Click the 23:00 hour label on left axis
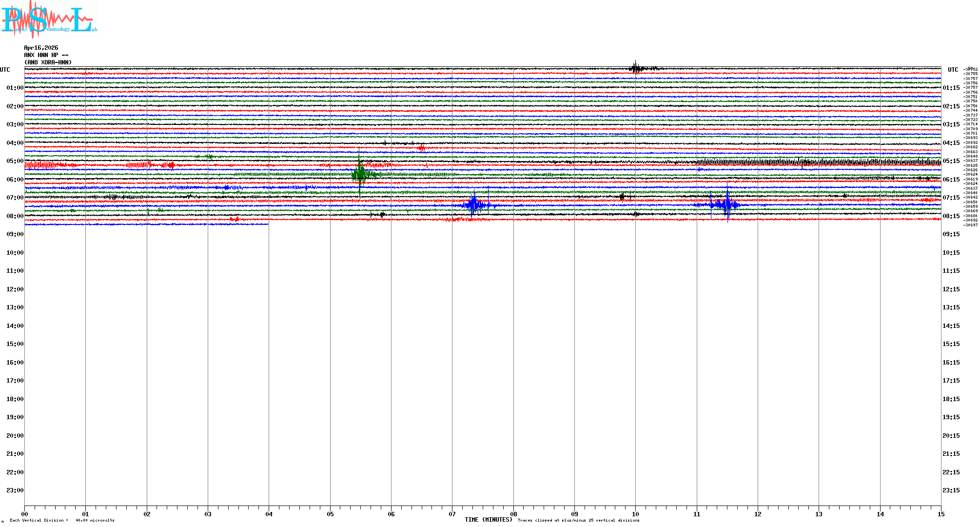This screenshot has width=980, height=527. [15, 490]
